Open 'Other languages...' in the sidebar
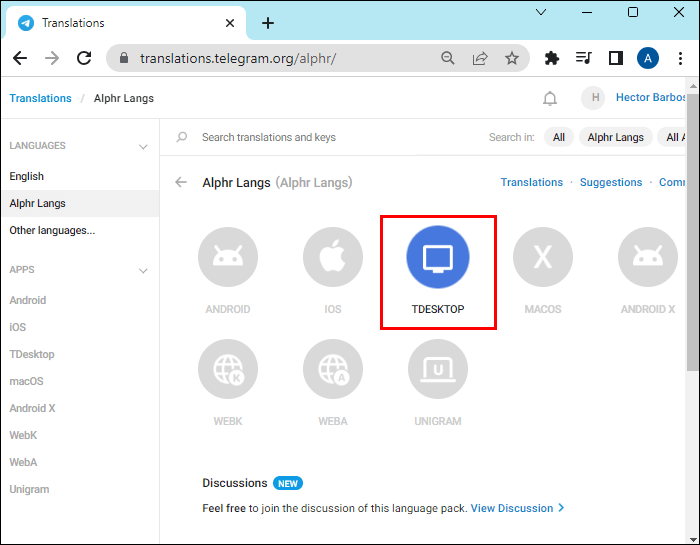This screenshot has height=545, width=700. pos(52,230)
